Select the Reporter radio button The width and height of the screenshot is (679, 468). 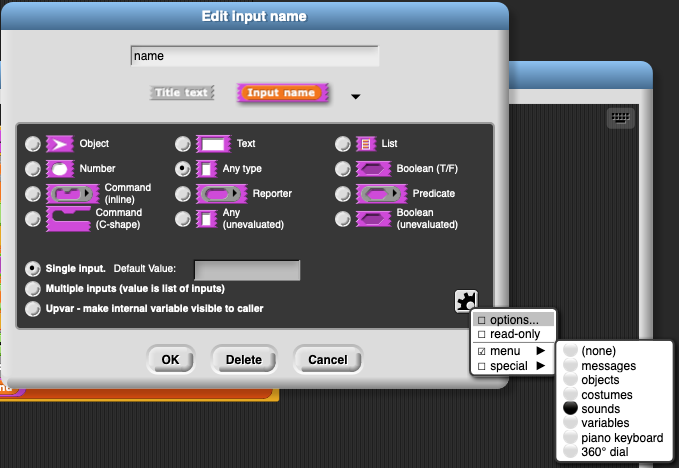click(x=182, y=194)
